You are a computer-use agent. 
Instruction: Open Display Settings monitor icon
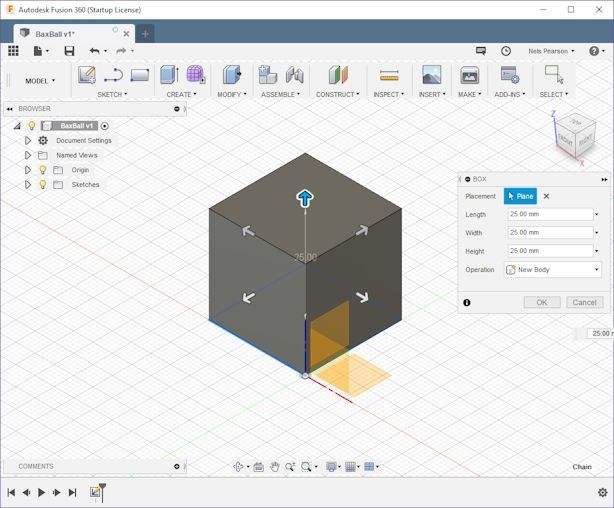point(331,466)
